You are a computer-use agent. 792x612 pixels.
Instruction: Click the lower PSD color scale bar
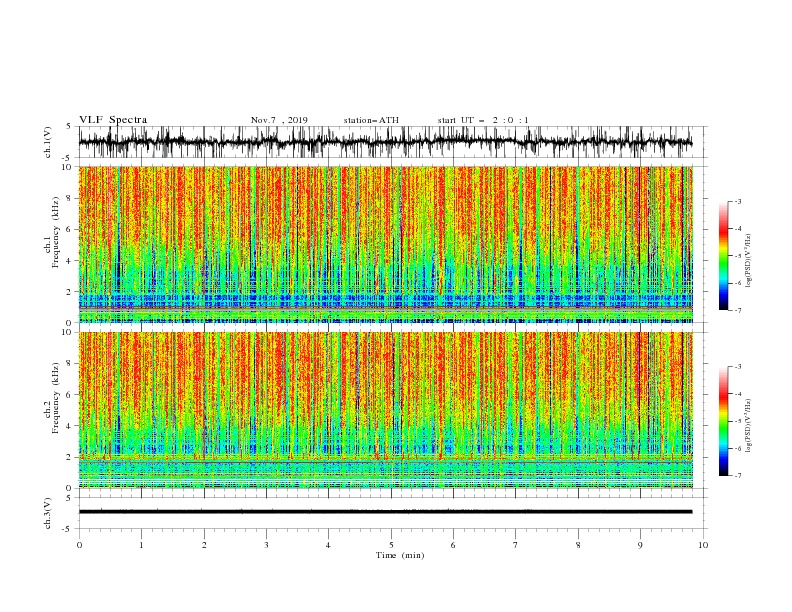pos(724,421)
